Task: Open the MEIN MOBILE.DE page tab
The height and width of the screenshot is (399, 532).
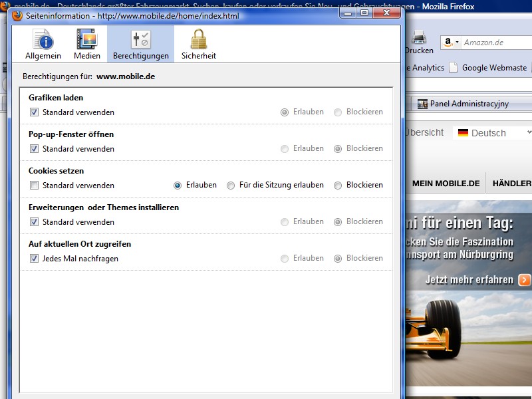Action: (446, 184)
